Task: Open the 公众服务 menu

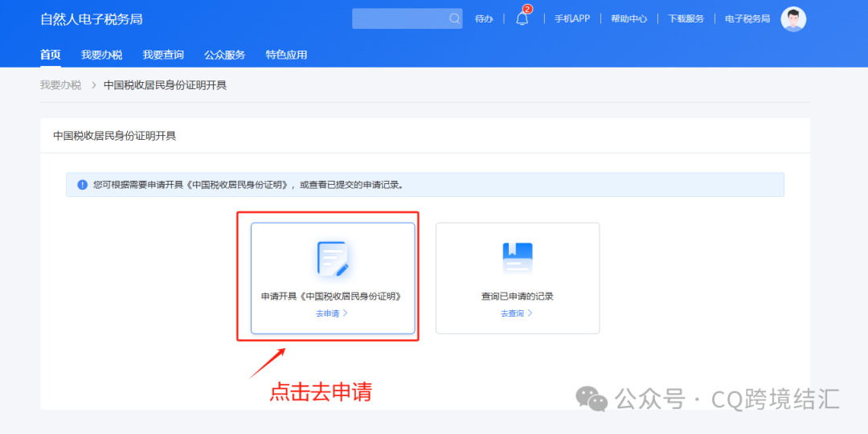Action: point(225,55)
